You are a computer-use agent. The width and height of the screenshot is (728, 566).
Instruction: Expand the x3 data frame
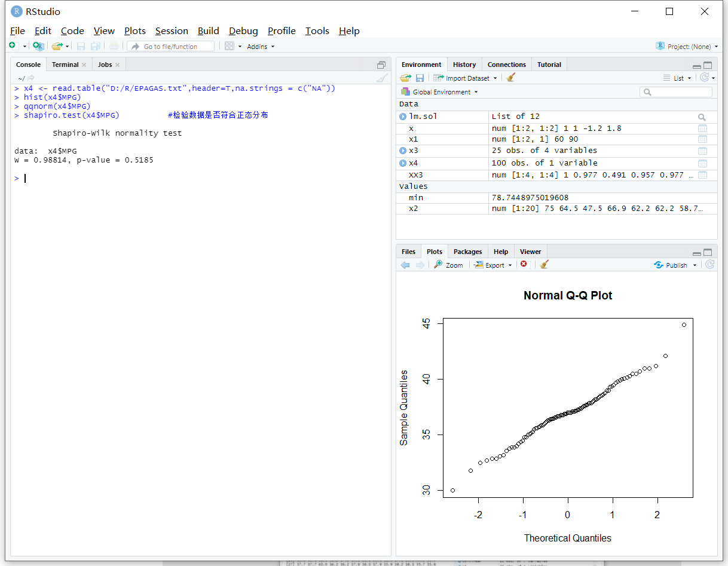click(403, 151)
